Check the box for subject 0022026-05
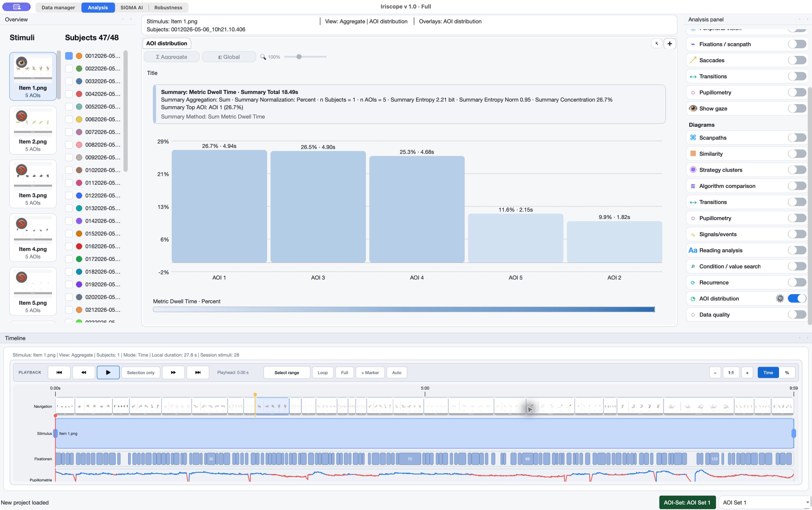The width and height of the screenshot is (812, 510). (69, 69)
